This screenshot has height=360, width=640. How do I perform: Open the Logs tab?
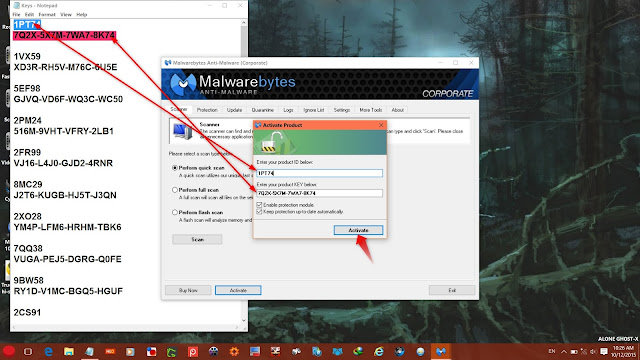[x=288, y=110]
